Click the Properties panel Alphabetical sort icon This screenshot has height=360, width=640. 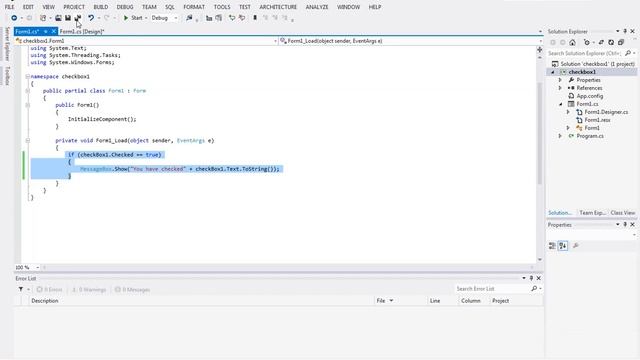[563, 246]
